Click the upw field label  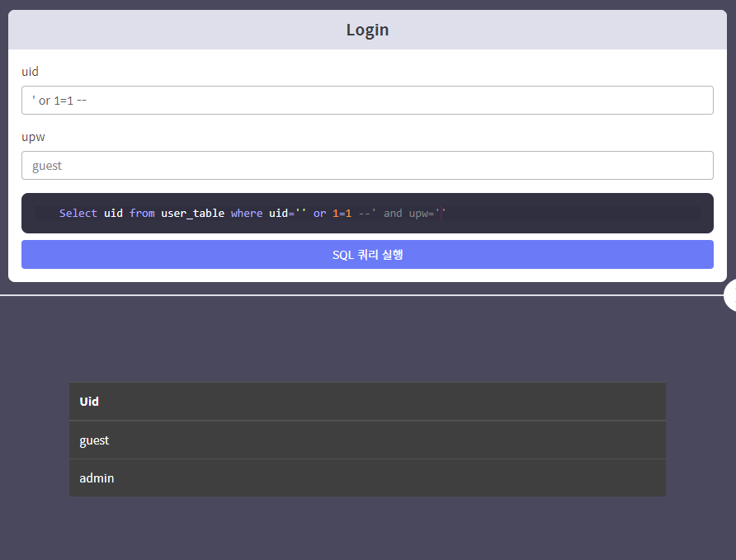[x=33, y=138]
